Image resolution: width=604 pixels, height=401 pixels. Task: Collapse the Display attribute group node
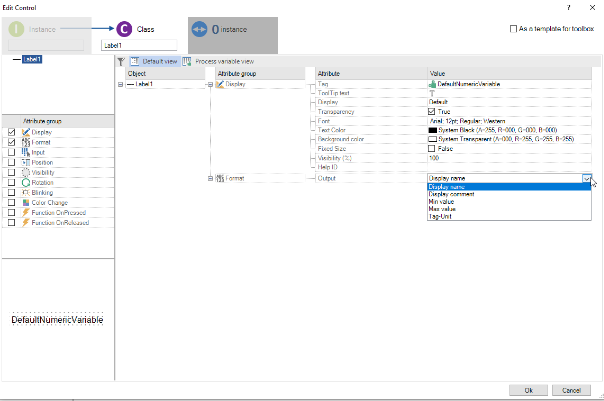pyautogui.click(x=210, y=84)
